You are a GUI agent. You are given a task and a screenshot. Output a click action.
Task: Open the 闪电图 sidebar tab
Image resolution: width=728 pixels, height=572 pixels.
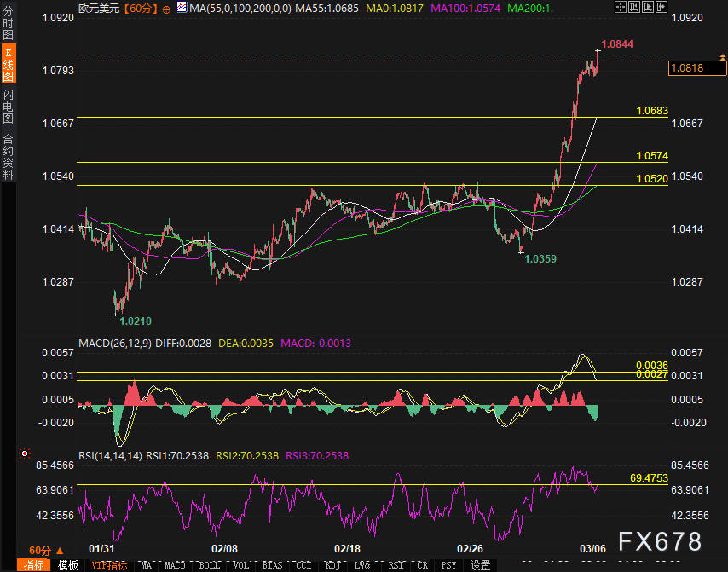(9, 107)
